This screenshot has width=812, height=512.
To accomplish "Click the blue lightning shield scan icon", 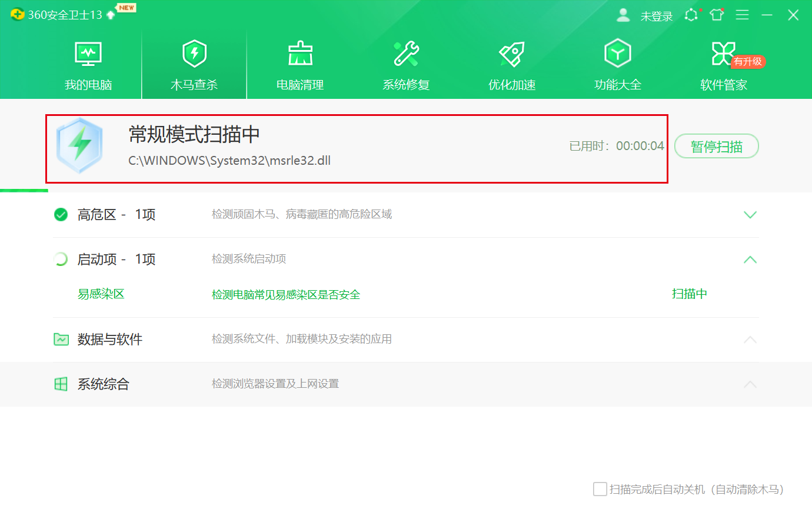I will [80, 146].
